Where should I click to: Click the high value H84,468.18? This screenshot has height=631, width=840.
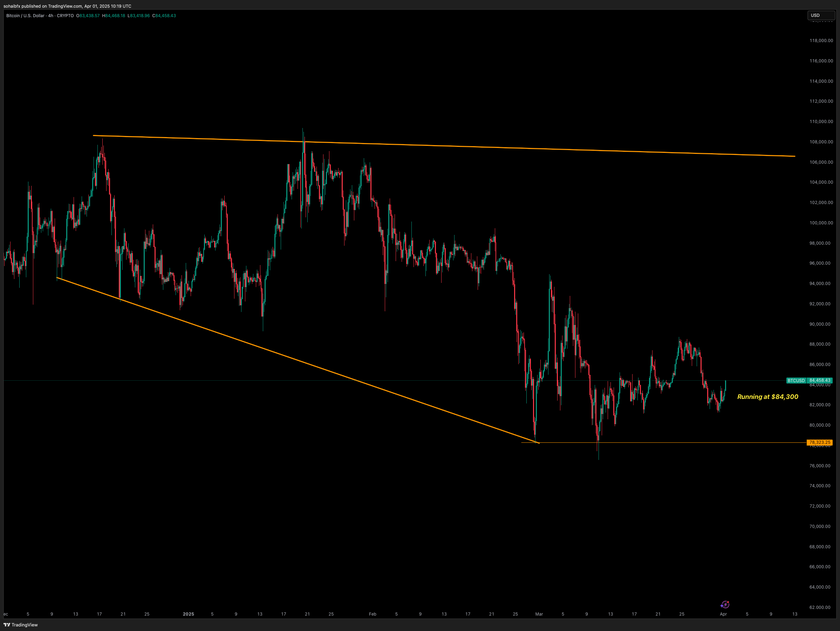click(x=114, y=15)
